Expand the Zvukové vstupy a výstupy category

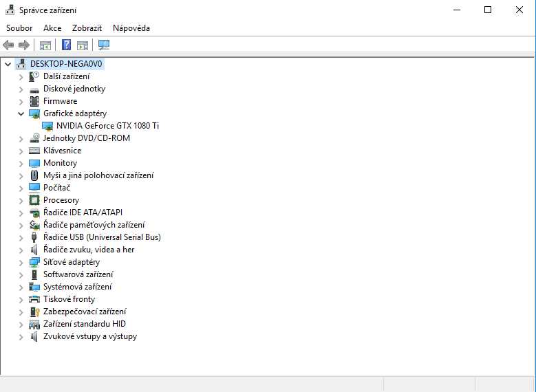[21, 336]
